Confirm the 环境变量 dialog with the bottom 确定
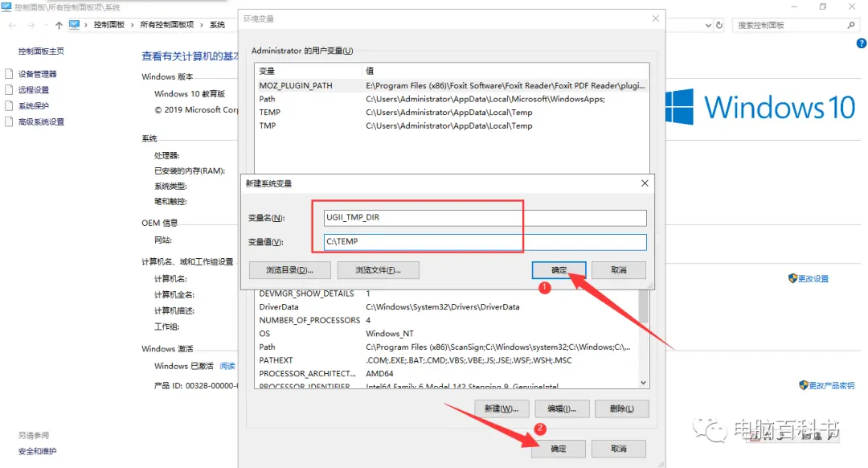This screenshot has height=468, width=868. [559, 449]
